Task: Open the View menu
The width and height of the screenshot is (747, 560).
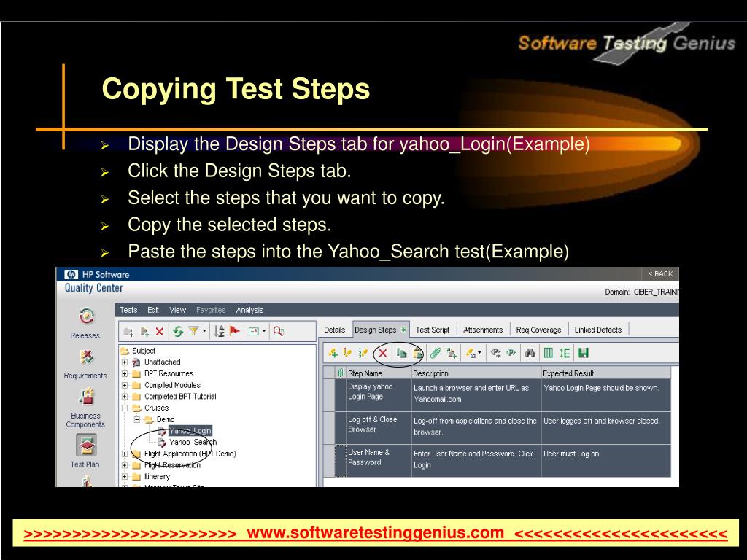Action: pyautogui.click(x=178, y=309)
